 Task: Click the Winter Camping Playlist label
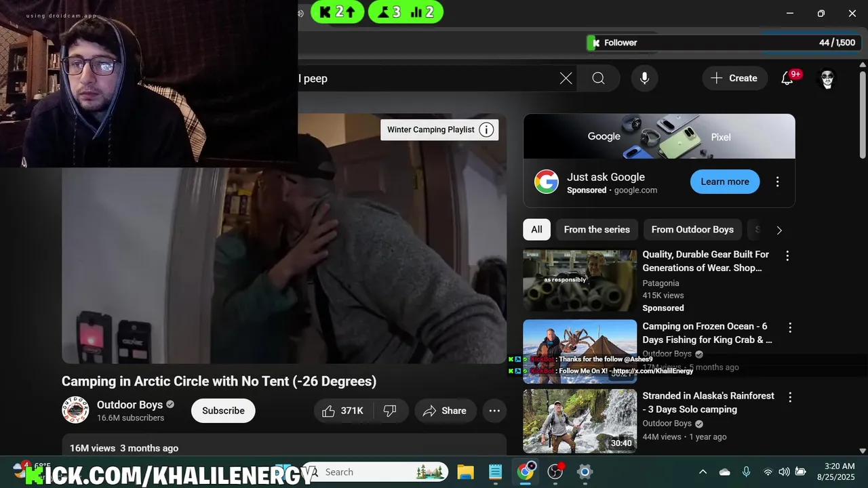[431, 129]
